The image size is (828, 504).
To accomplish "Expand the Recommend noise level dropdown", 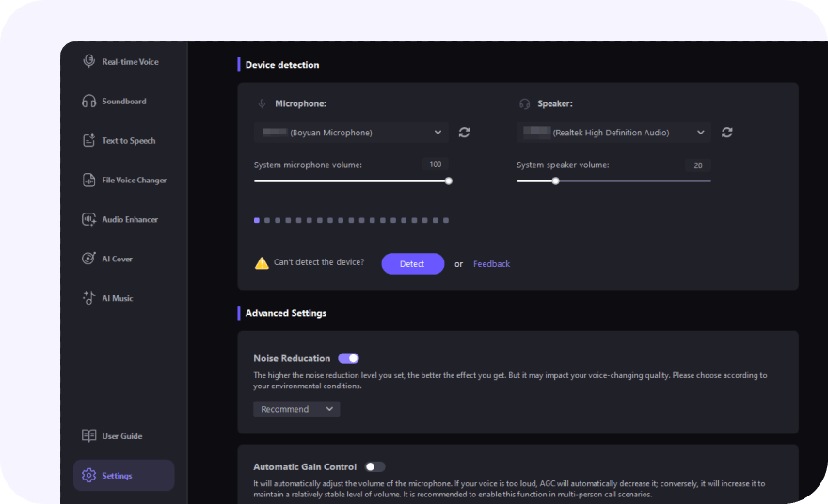I will (x=296, y=409).
